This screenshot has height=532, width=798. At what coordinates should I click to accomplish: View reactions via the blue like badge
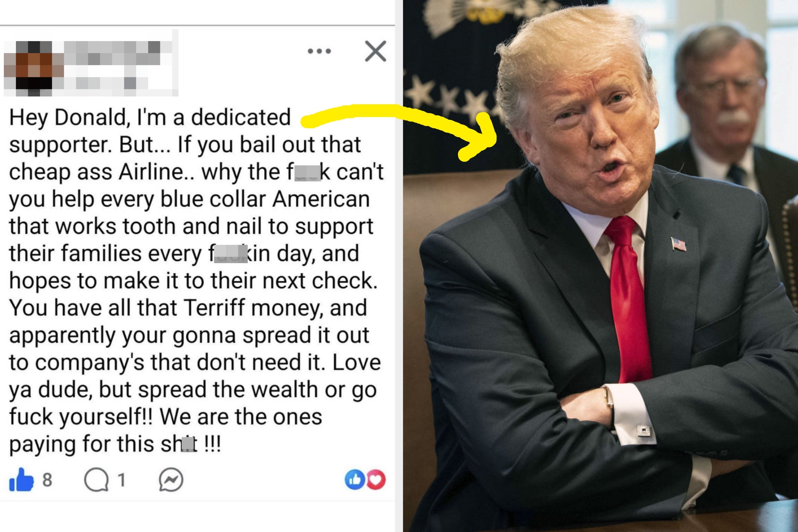tap(354, 480)
